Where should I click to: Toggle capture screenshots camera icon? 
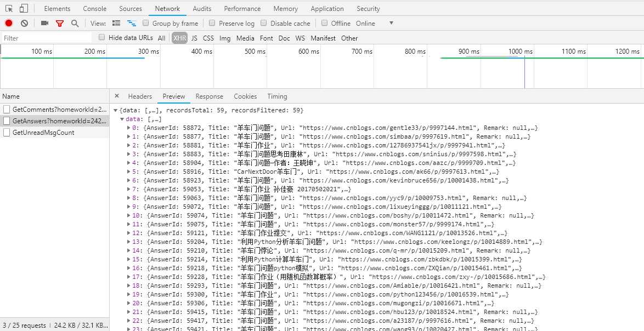click(45, 24)
